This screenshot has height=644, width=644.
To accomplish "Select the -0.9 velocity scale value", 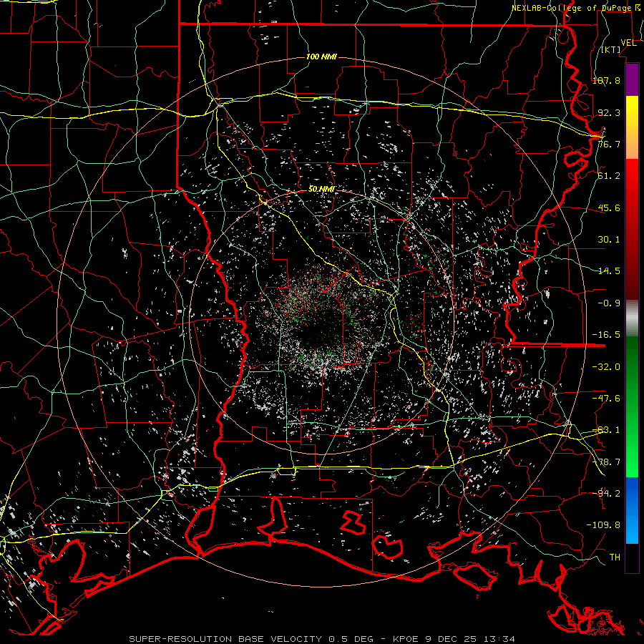I will [x=609, y=303].
